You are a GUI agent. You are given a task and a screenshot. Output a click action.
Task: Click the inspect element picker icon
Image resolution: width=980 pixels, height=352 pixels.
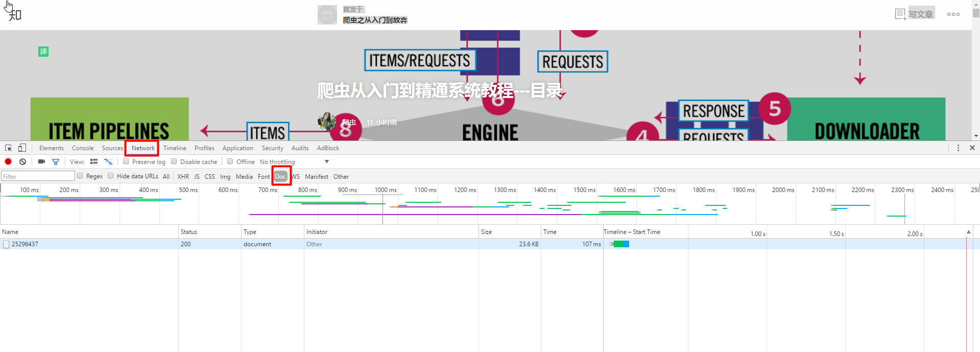pos(9,148)
